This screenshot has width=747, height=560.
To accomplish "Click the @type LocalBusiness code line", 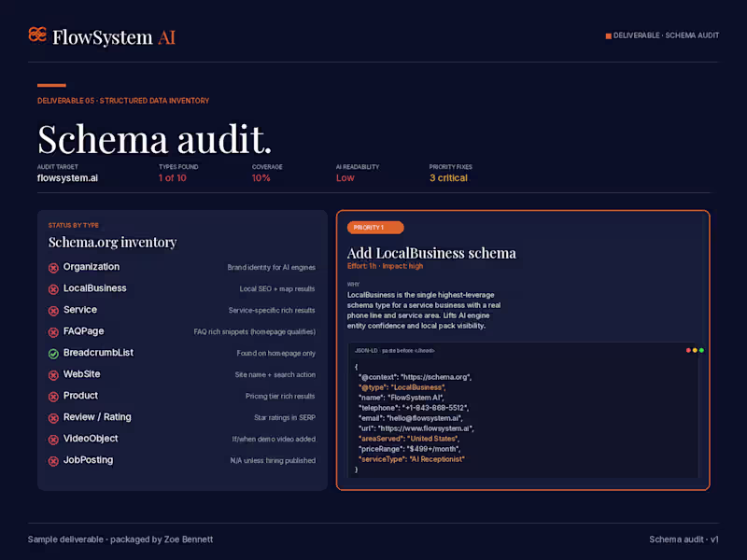I will (x=402, y=387).
